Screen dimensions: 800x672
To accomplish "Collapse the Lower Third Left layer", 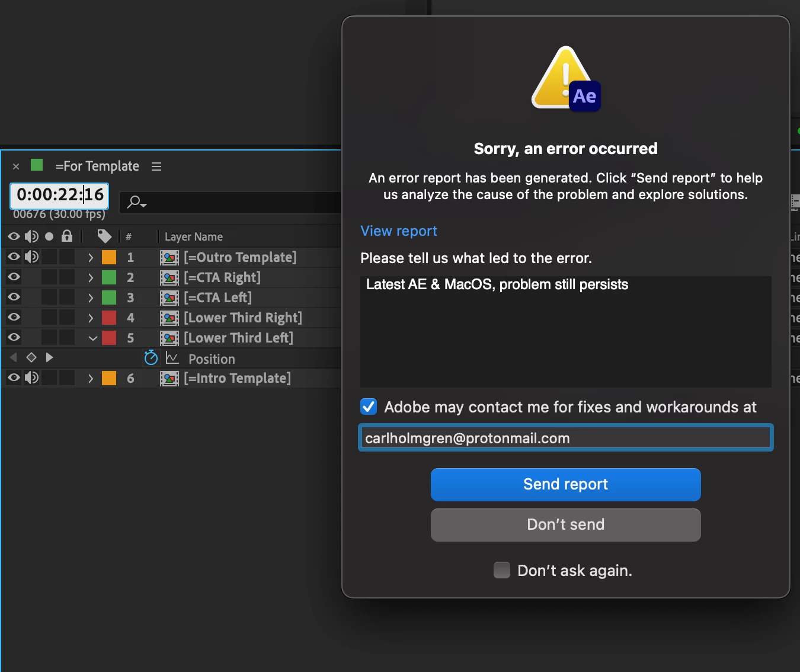I will (x=92, y=338).
